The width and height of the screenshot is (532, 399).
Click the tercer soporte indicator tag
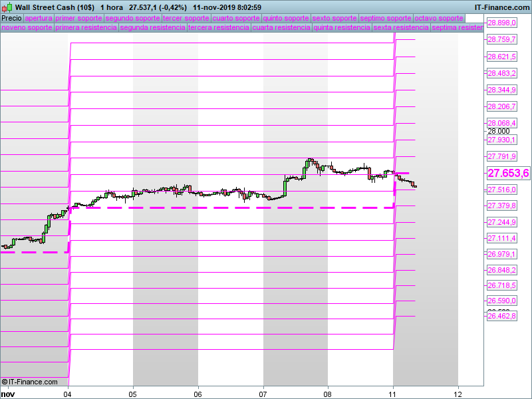tap(186, 18)
